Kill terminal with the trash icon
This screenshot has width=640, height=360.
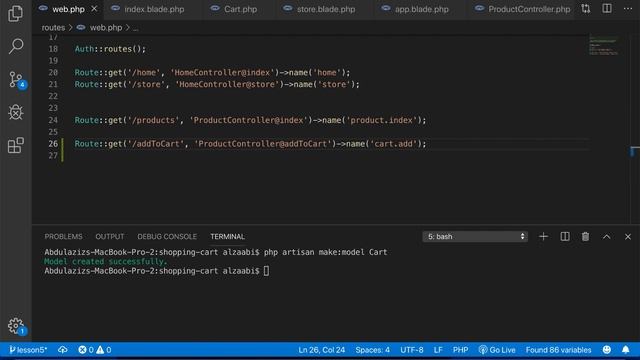coord(585,237)
